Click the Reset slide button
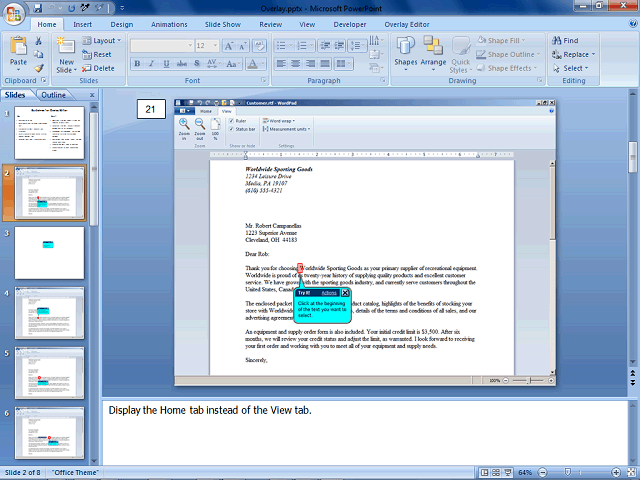 pyautogui.click(x=97, y=54)
